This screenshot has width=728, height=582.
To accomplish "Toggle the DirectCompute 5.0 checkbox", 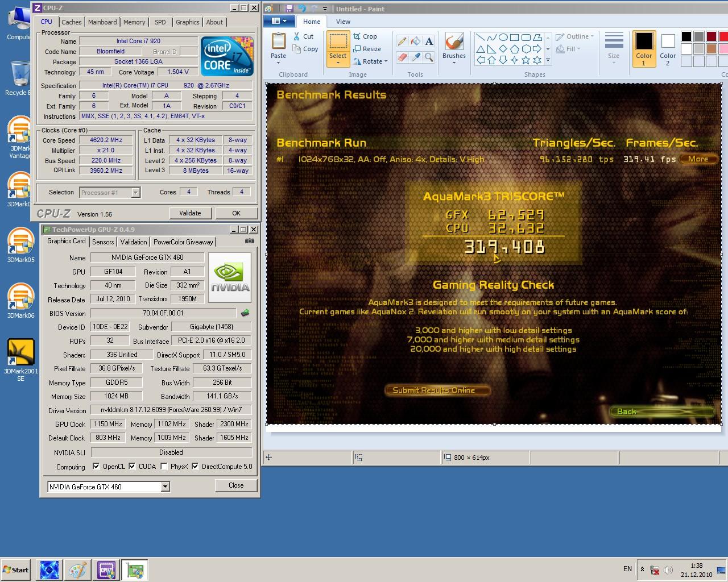I will [x=195, y=467].
